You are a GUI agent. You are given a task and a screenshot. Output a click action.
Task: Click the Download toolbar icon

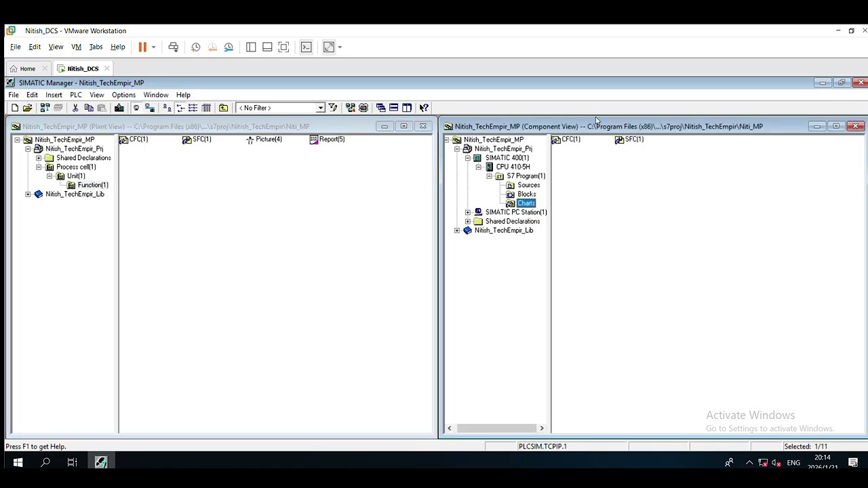click(x=119, y=108)
